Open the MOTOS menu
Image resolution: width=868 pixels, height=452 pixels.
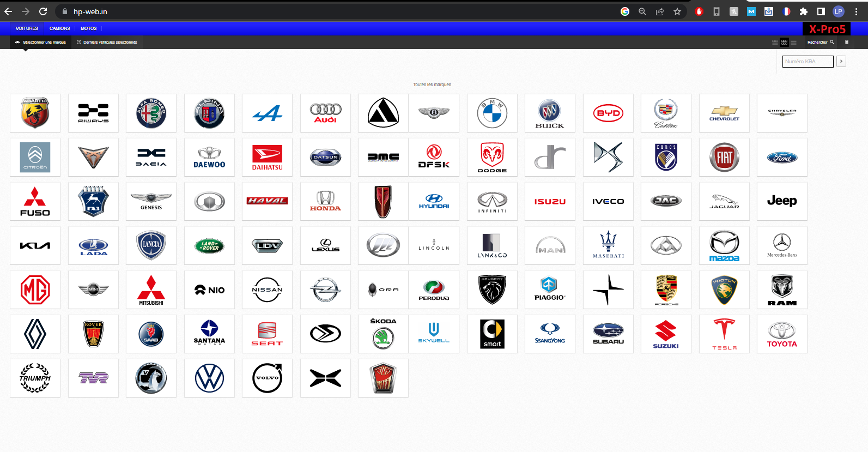89,28
